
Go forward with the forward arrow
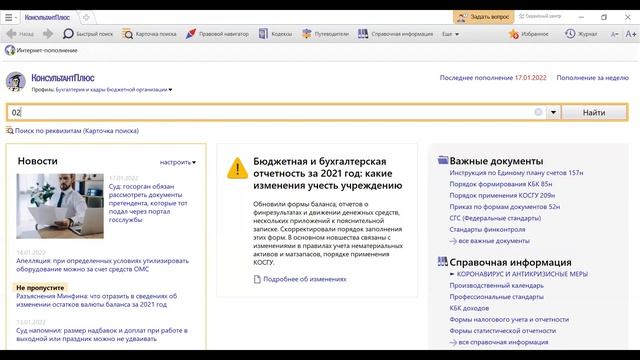48,34
